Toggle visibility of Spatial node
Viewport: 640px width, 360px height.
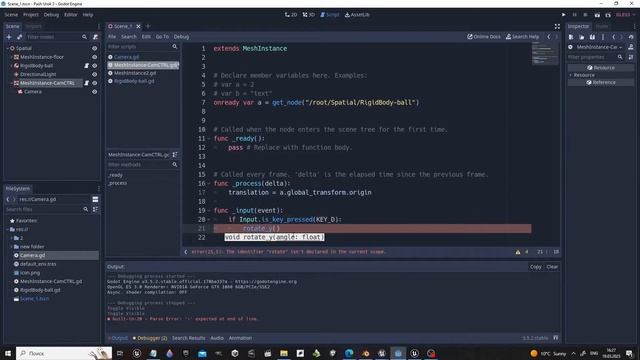coord(95,48)
